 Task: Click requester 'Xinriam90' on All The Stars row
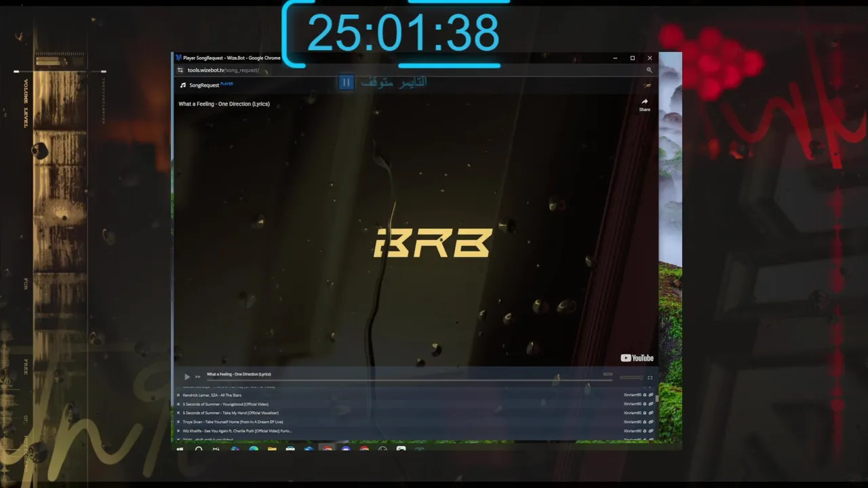tap(632, 395)
